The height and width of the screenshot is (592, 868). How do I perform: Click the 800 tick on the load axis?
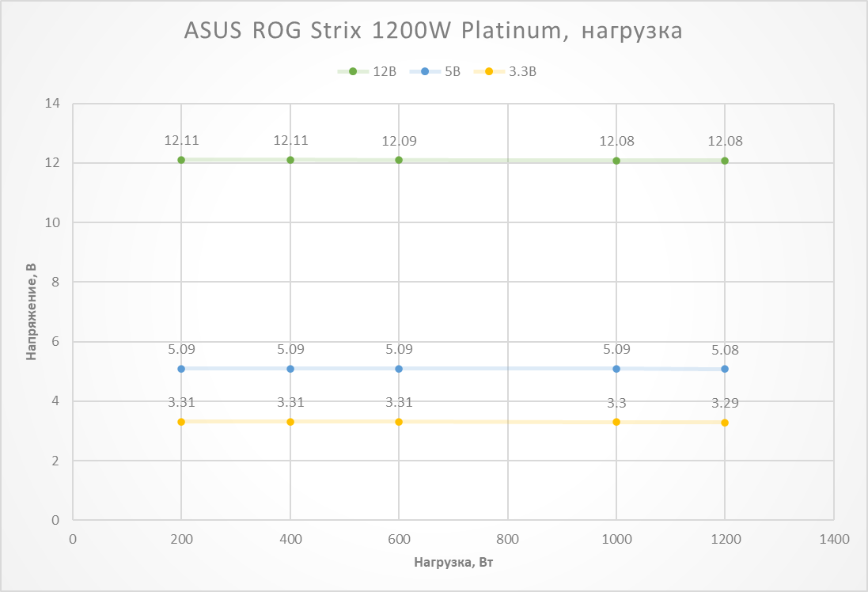pos(508,540)
